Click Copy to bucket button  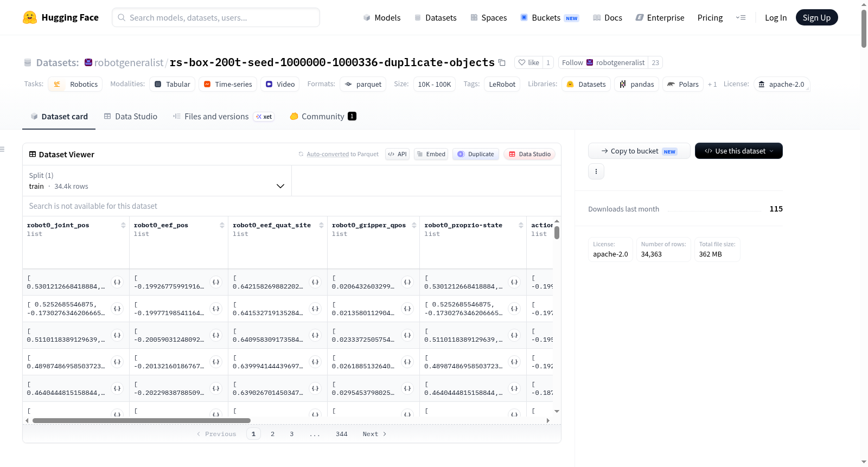tap(639, 151)
